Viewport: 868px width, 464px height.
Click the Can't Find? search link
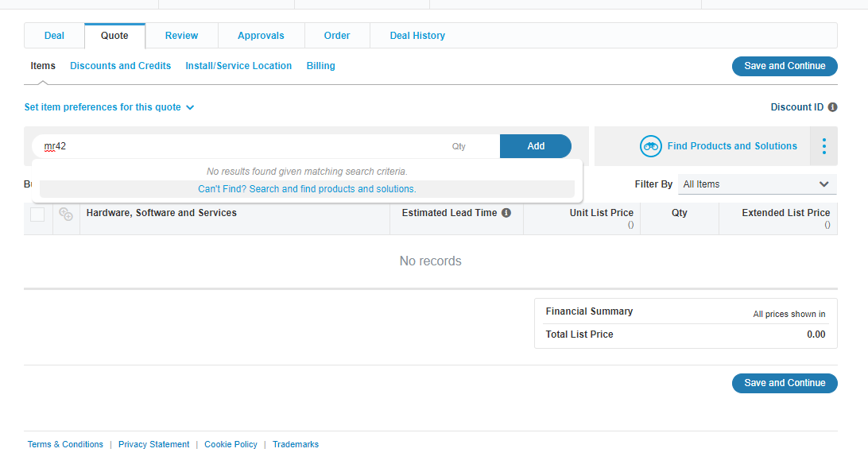(308, 188)
